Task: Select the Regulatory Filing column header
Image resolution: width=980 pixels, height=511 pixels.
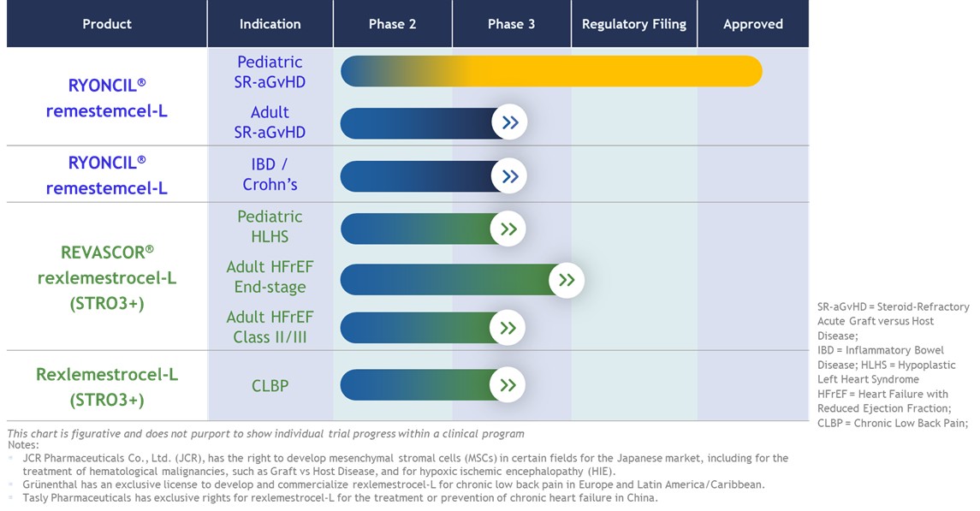Action: click(633, 24)
